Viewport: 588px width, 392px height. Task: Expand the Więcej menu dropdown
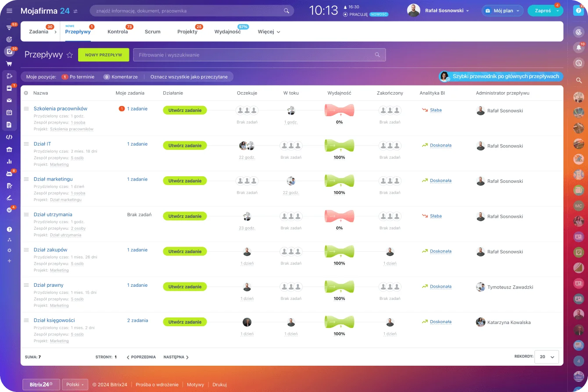(269, 32)
